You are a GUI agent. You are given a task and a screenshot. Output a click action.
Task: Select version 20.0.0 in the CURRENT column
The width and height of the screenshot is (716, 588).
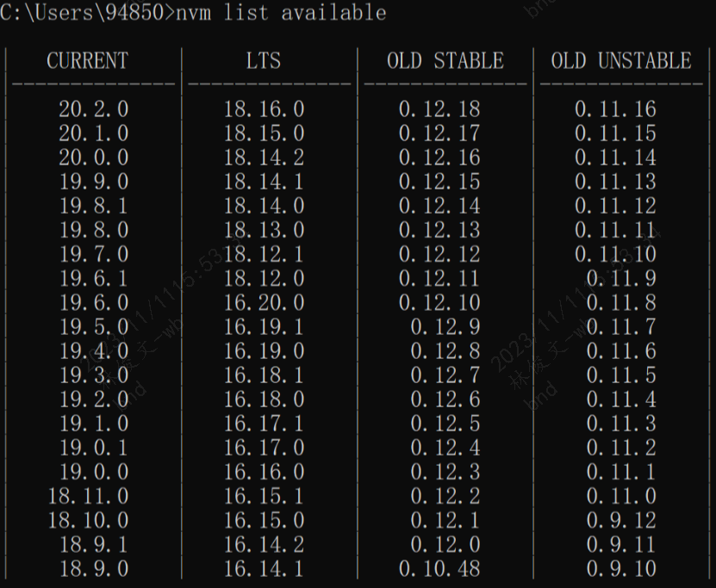point(94,158)
